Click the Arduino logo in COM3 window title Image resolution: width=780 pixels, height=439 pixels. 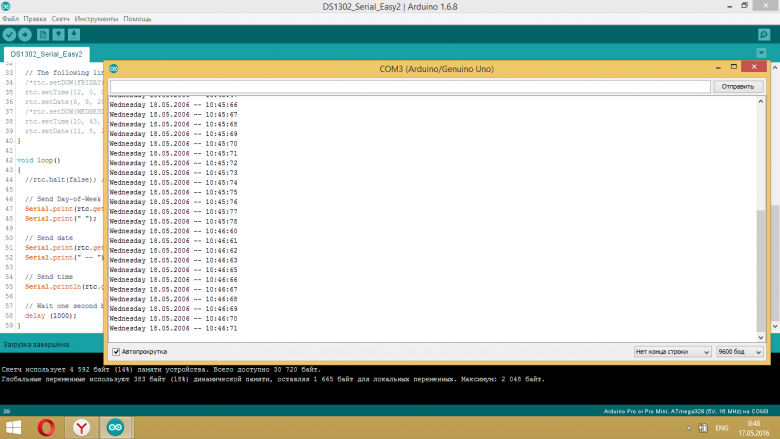tap(114, 69)
